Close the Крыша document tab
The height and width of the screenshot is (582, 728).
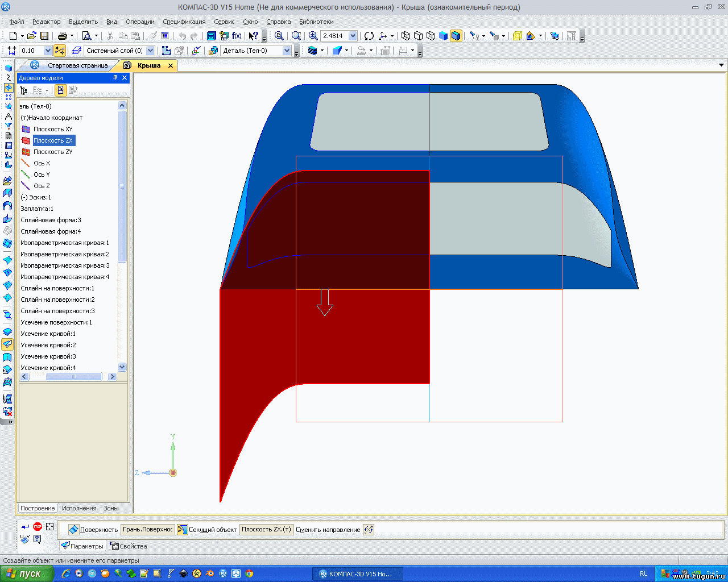pos(170,65)
